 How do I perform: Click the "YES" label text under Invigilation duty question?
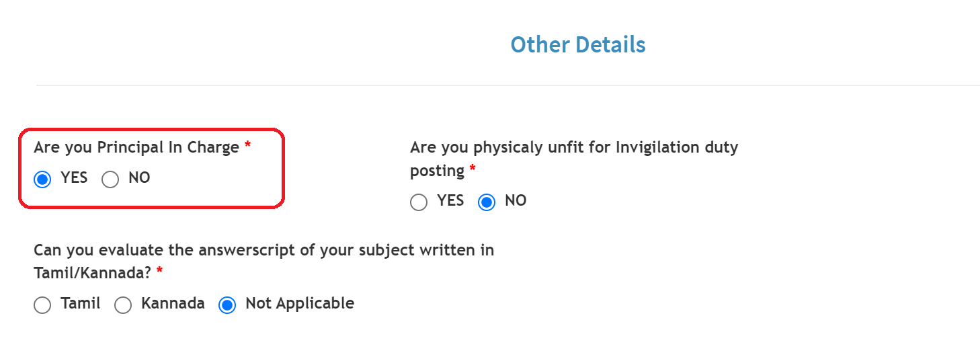pyautogui.click(x=450, y=200)
